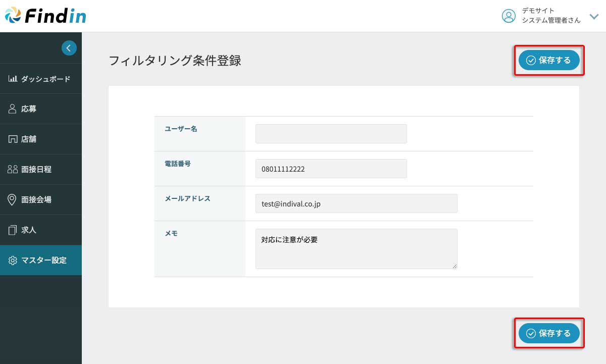
Task: Click the location pin icon beside 面接会場
Action: click(13, 200)
